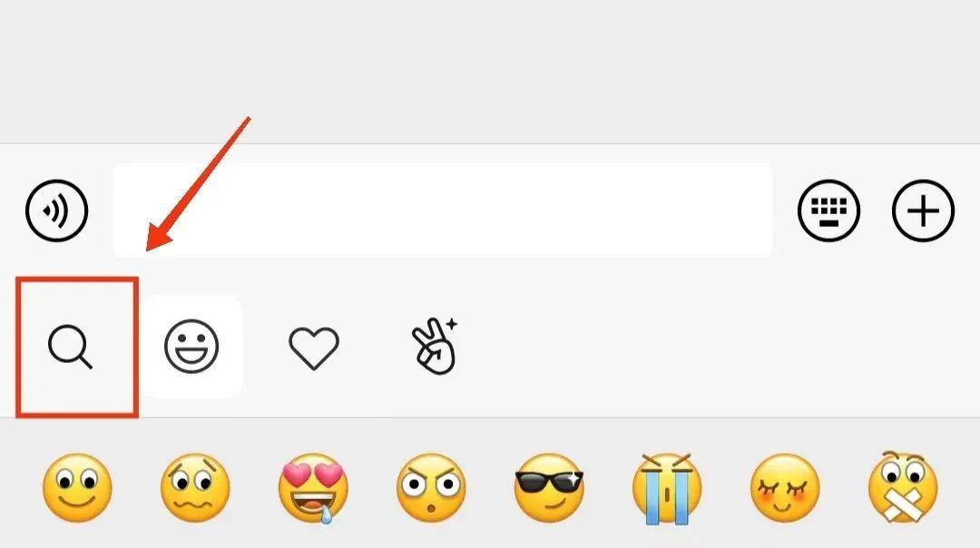
Task: Insert the smiling face emoji
Action: pyautogui.click(x=77, y=488)
